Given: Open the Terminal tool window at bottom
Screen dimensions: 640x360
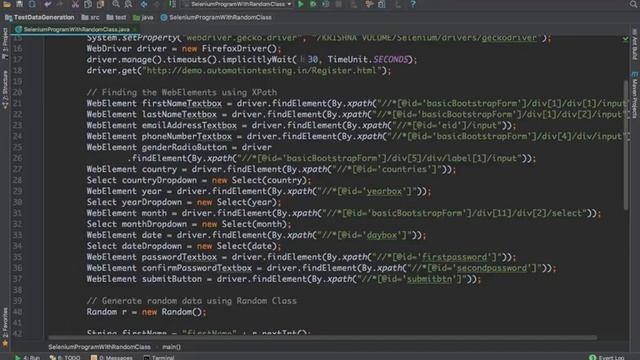Looking at the screenshot, I should coord(159,357).
